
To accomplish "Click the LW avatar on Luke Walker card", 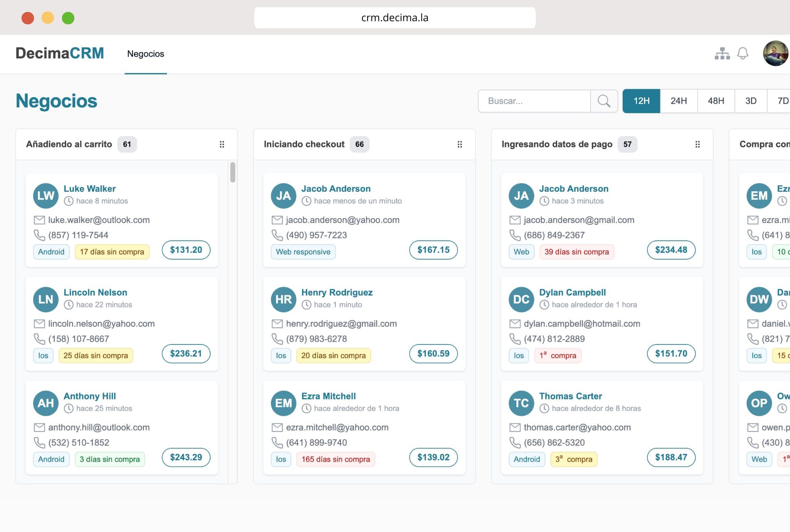I will (x=46, y=196).
